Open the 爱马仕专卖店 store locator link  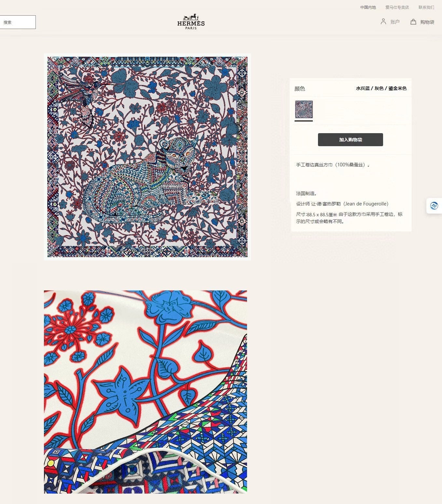click(x=397, y=7)
